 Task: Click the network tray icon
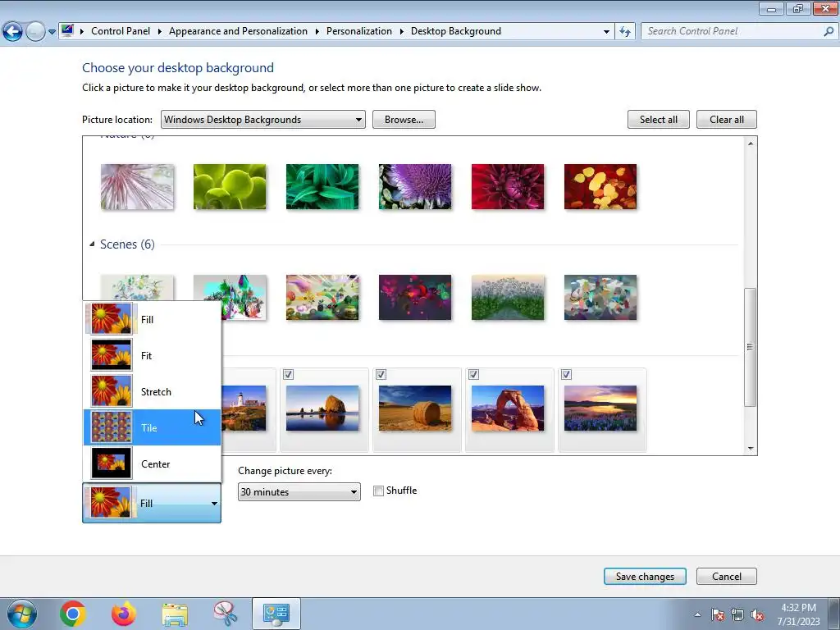tap(737, 615)
